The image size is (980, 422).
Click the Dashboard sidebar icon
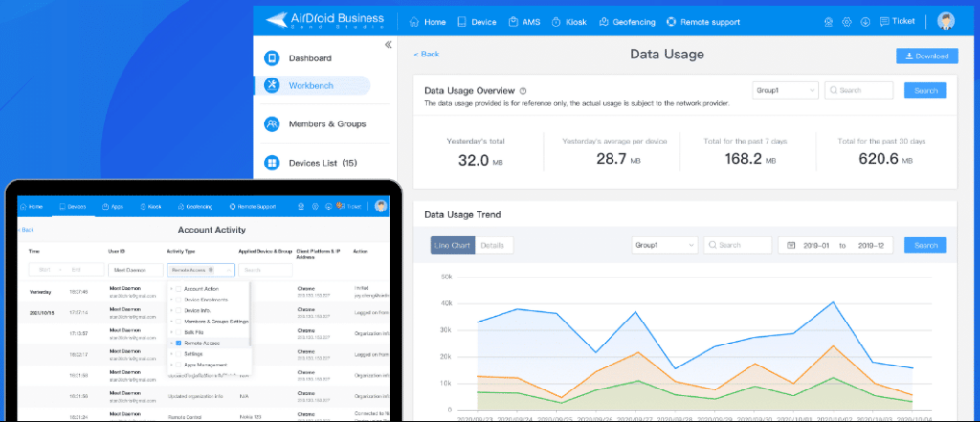[x=272, y=58]
